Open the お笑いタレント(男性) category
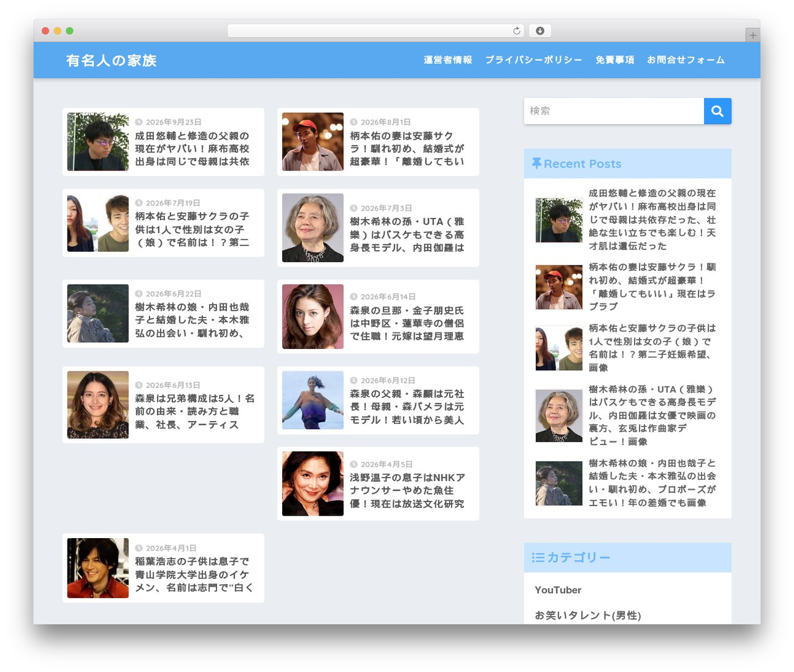 (588, 615)
